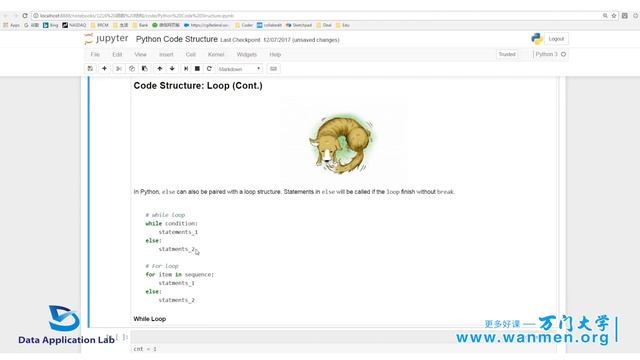
Task: Cut selected cells with scissors icon
Action: [119, 69]
